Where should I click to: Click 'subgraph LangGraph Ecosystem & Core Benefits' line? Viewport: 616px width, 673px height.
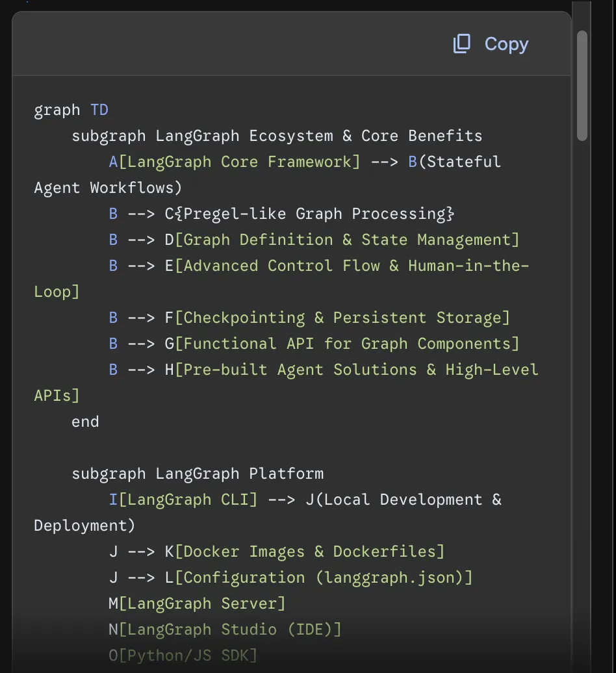[277, 136]
